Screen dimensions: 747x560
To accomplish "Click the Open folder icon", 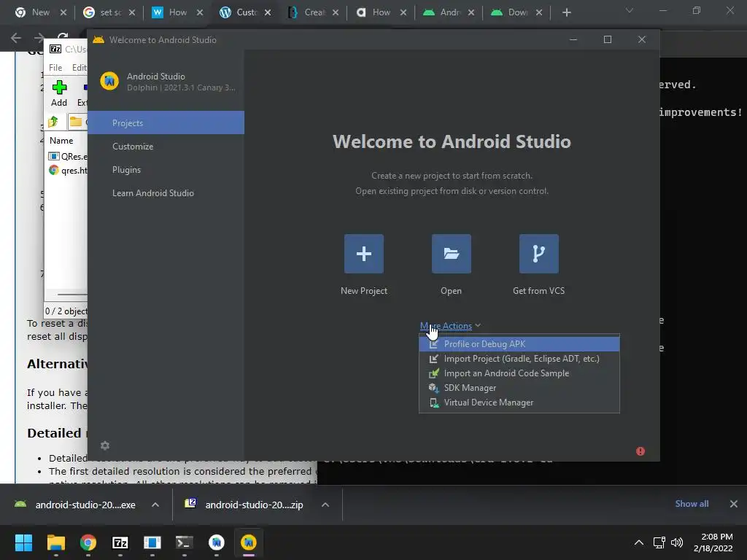I will (451, 254).
